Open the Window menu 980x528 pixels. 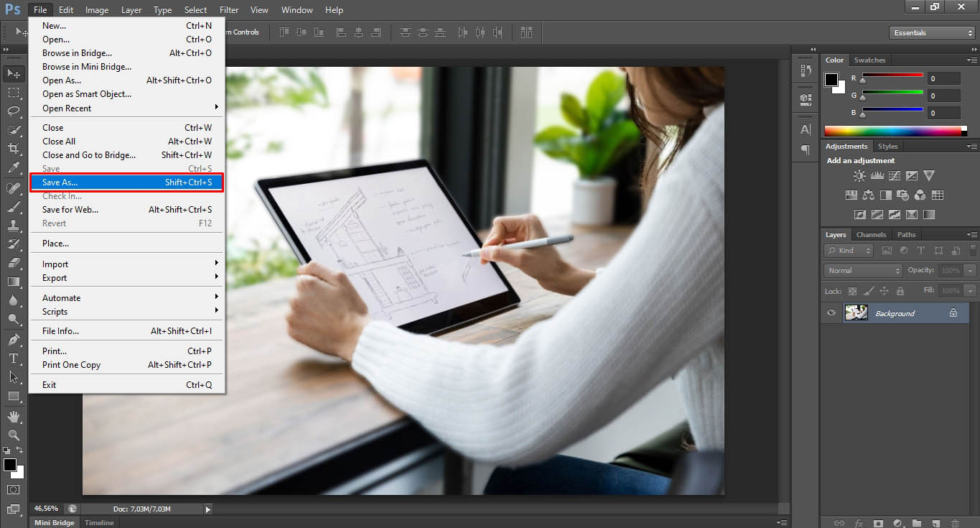point(297,9)
